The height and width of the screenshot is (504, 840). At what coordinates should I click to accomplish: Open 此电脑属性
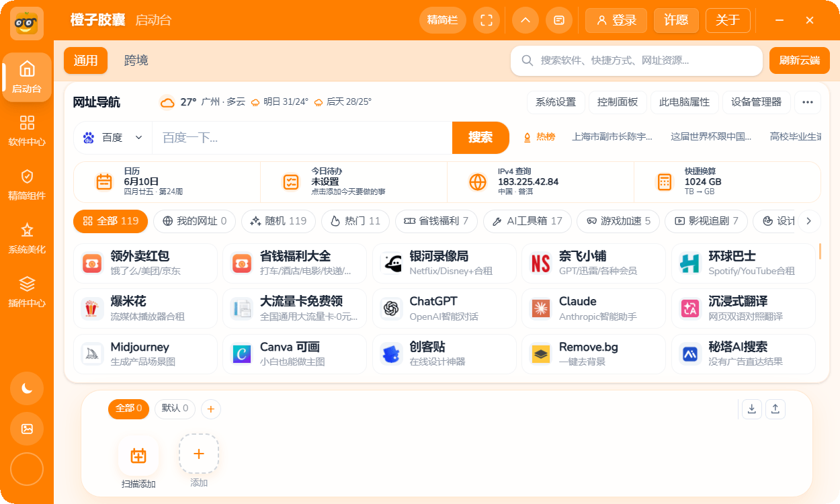pyautogui.click(x=684, y=102)
